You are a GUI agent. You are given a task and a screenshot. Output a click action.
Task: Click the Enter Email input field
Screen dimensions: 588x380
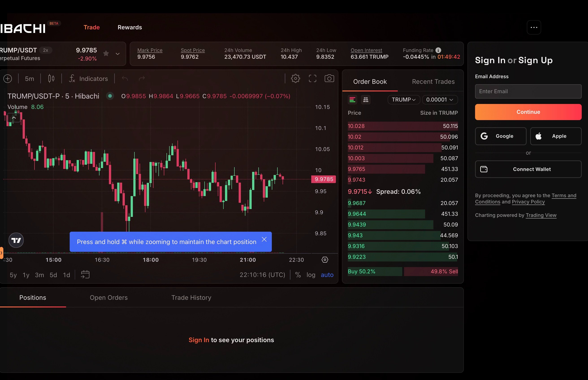tap(528, 91)
